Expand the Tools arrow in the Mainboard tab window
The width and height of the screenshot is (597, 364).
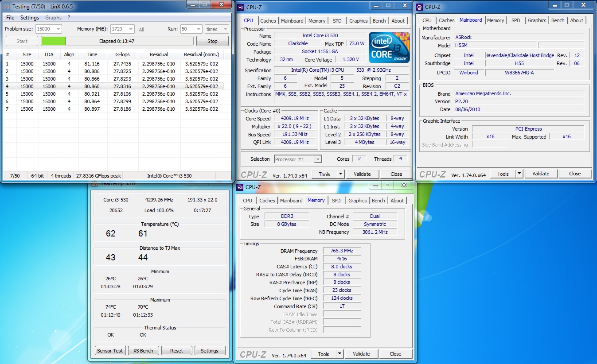tap(519, 174)
